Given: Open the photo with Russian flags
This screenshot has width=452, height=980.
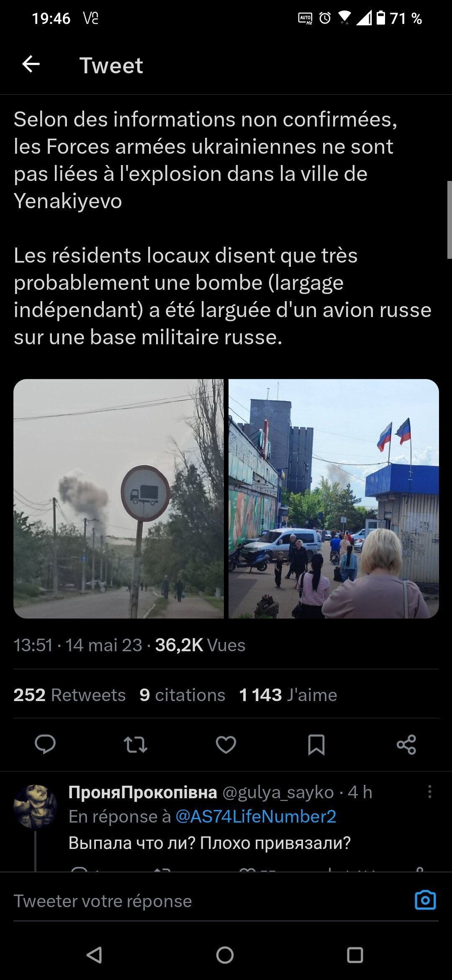Looking at the screenshot, I should click(x=334, y=498).
